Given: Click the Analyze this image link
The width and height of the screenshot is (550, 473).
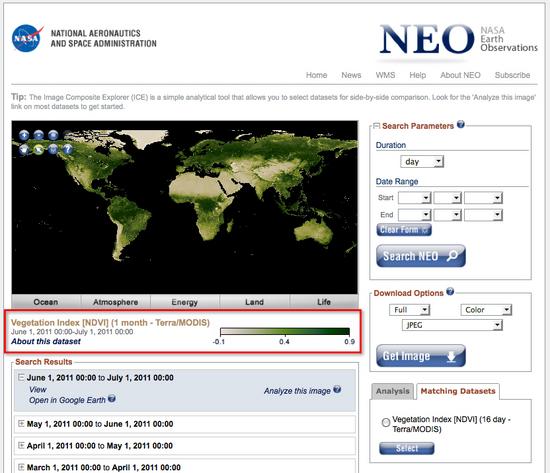Looking at the screenshot, I should click(x=297, y=391).
